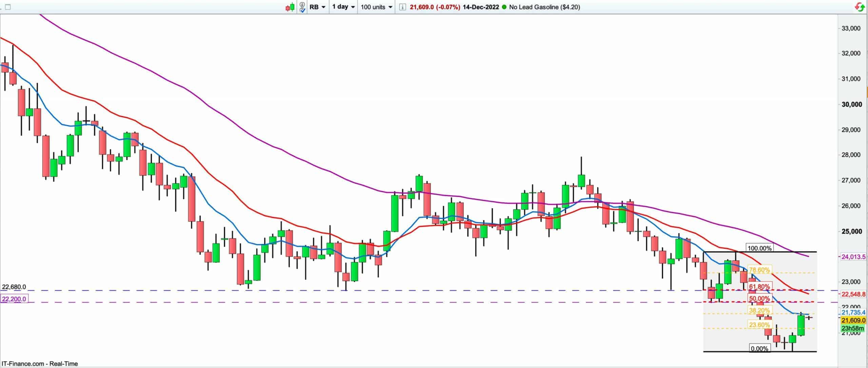
Task: Open the RB instrument dropdown
Action: 318,7
